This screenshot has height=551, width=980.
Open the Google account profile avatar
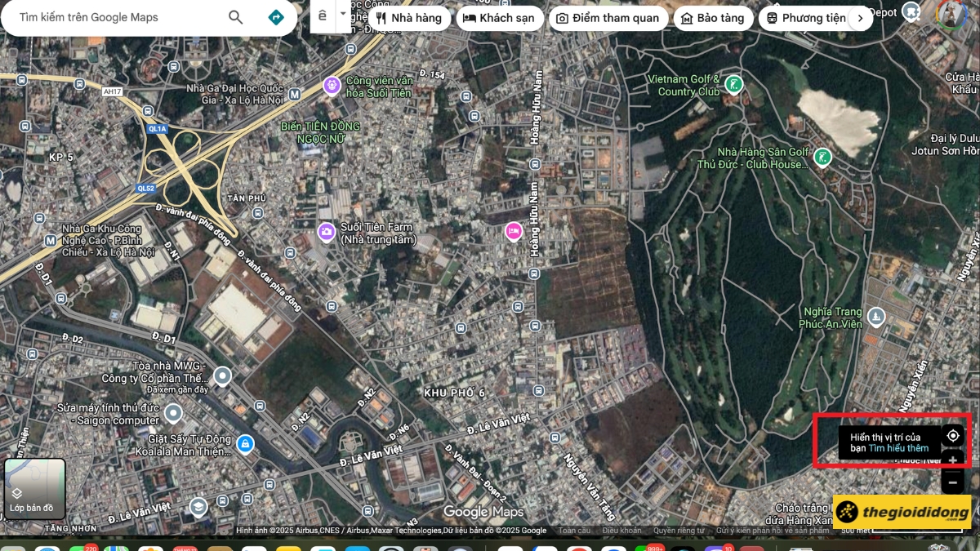click(x=951, y=14)
